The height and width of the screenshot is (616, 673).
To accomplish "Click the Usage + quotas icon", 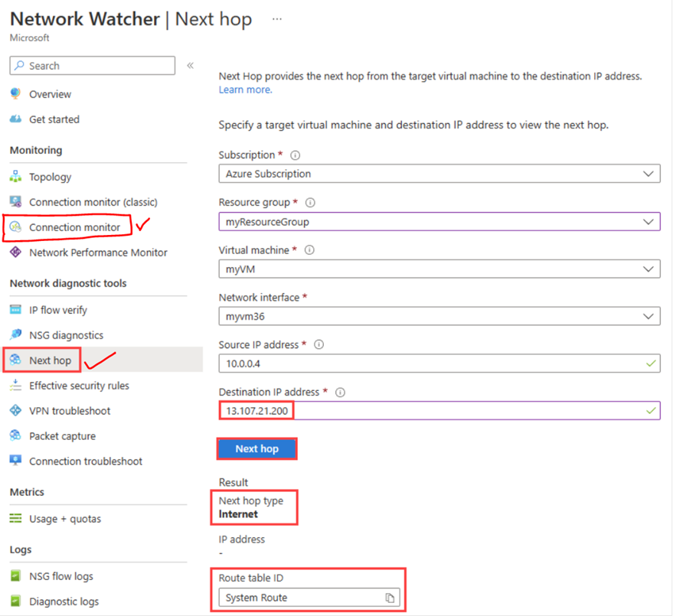I will (x=15, y=518).
